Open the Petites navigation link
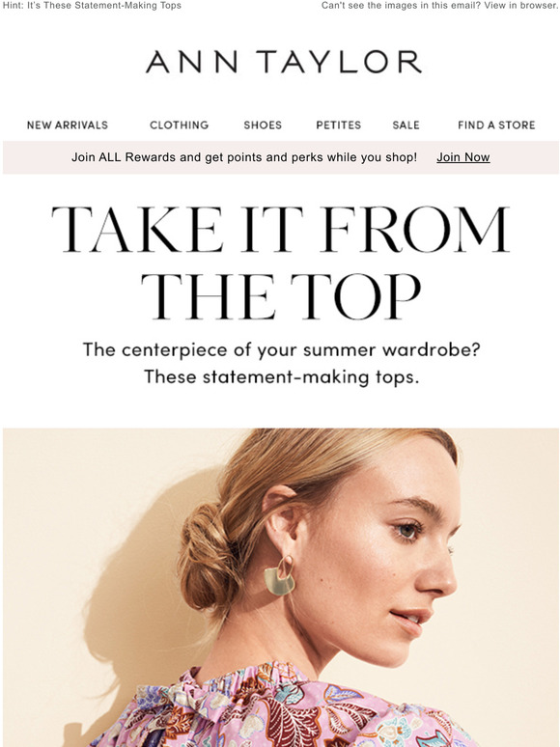 (x=338, y=124)
